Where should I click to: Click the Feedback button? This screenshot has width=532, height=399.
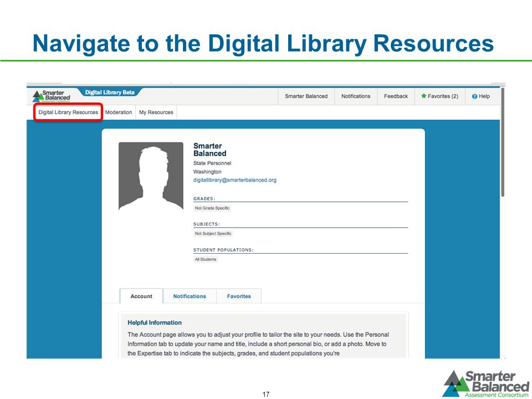click(396, 96)
